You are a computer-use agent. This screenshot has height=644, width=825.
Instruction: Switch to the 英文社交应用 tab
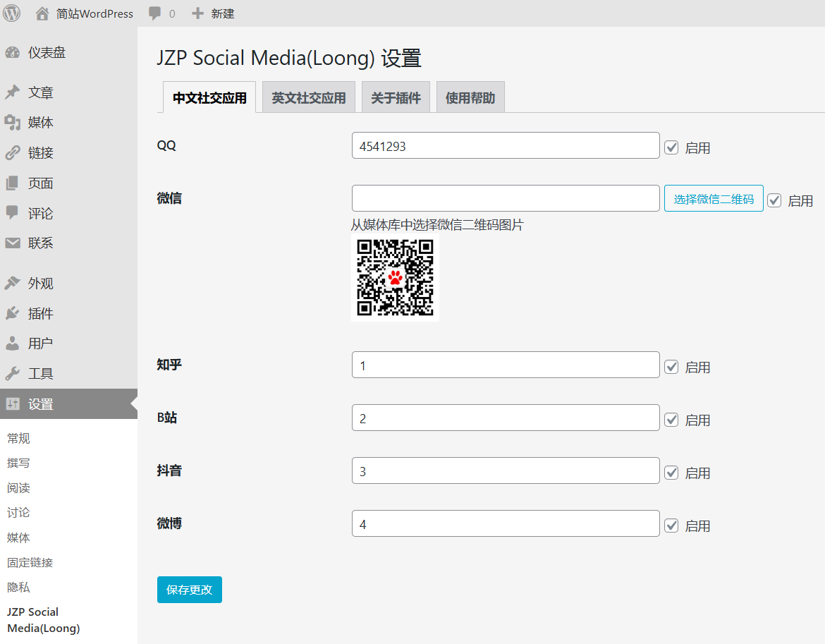coord(309,98)
